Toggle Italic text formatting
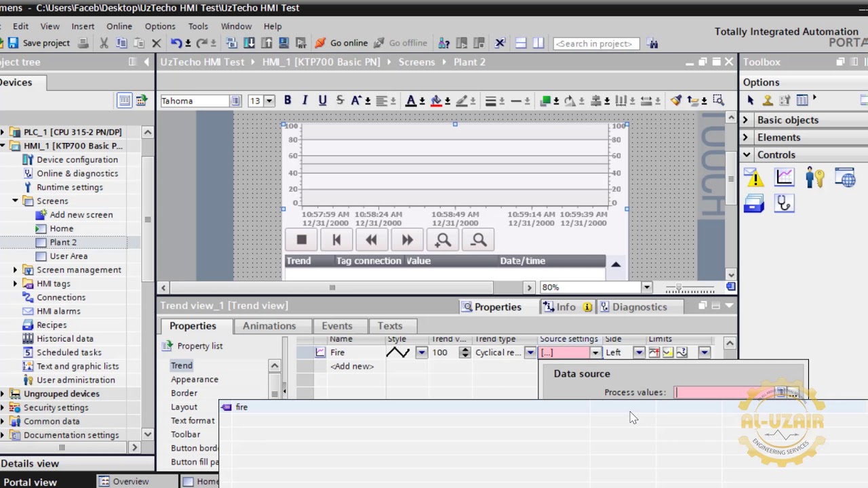Screen dimensions: 868x488 pyautogui.click(x=304, y=100)
